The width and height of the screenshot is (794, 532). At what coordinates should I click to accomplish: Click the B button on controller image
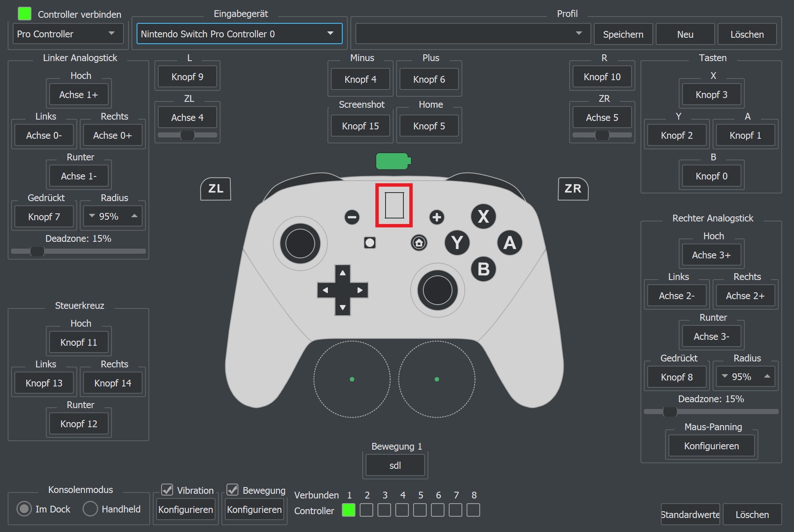(483, 269)
